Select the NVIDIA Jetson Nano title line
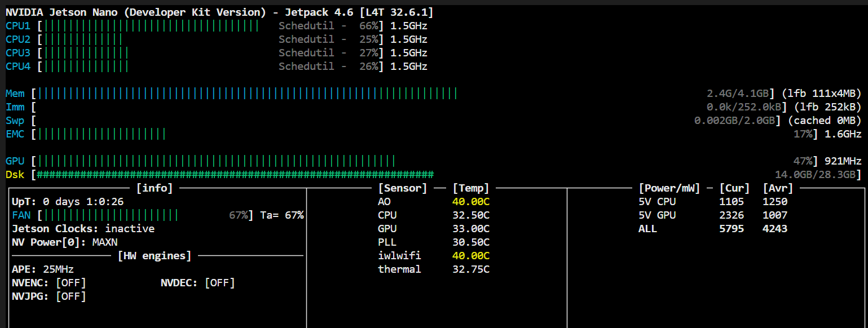Viewport: 868px width, 328px height. pos(219,12)
